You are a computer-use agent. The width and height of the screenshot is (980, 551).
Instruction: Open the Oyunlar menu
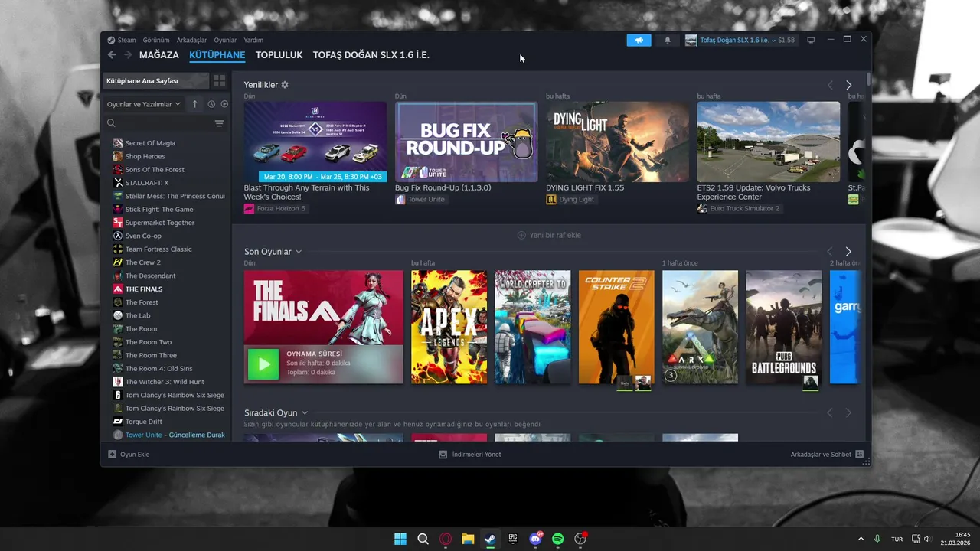225,40
